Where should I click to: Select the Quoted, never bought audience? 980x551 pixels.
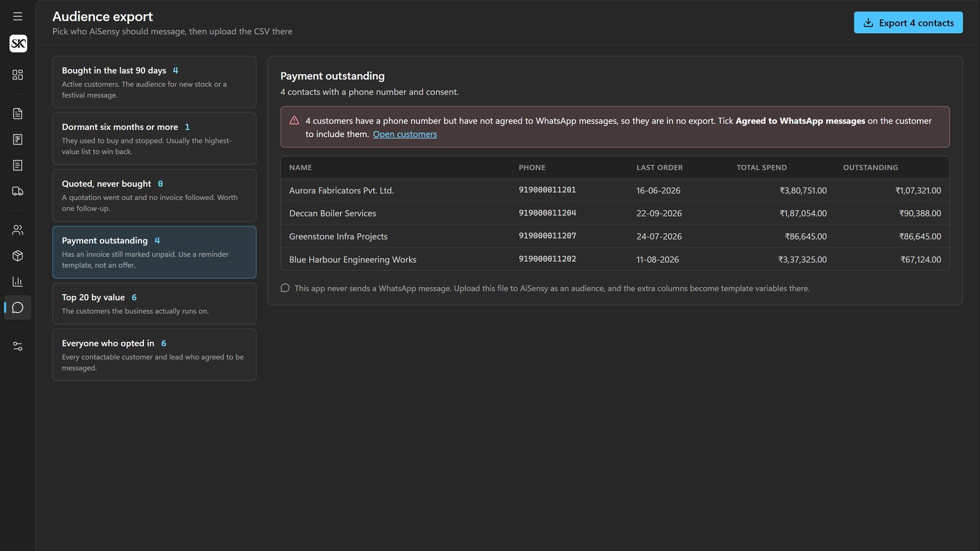click(154, 195)
